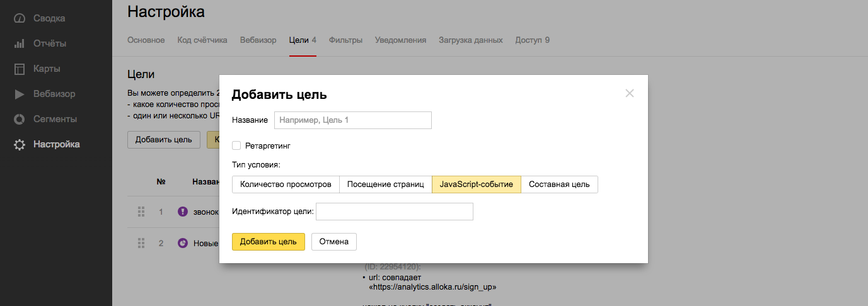The width and height of the screenshot is (868, 306).
Task: Click the Отчёты bar chart icon
Action: click(20, 43)
